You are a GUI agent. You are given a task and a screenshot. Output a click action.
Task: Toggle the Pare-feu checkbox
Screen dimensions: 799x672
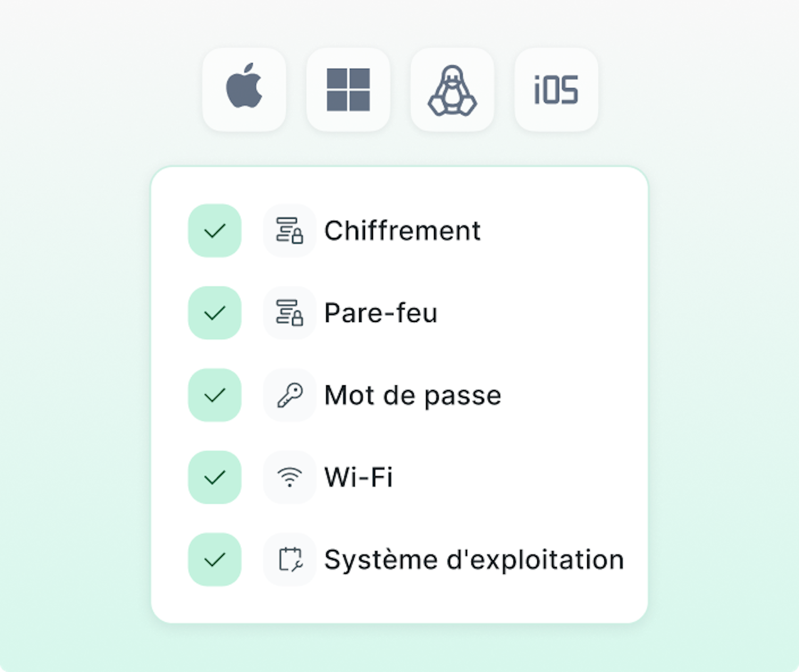(x=215, y=312)
